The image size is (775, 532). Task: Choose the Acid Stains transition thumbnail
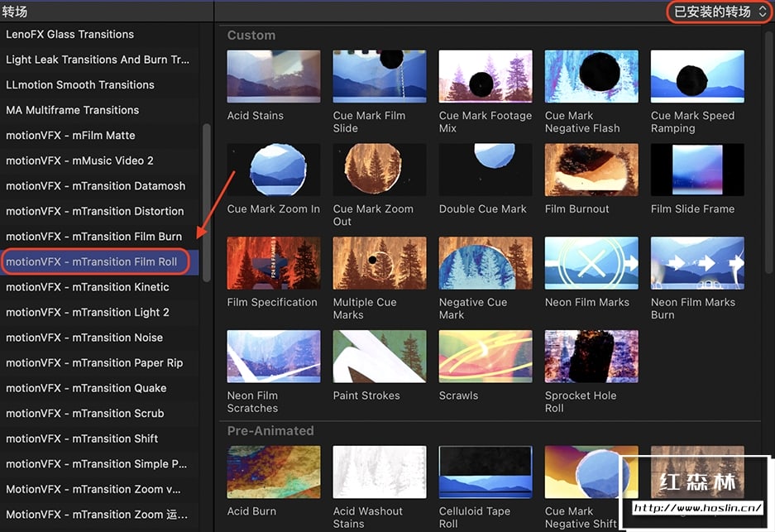click(x=273, y=76)
